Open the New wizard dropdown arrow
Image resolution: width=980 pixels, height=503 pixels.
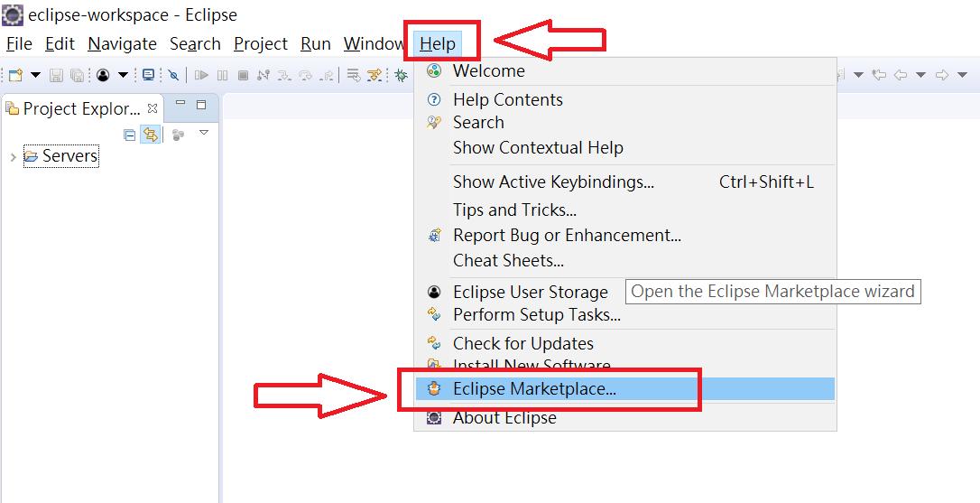(35, 76)
